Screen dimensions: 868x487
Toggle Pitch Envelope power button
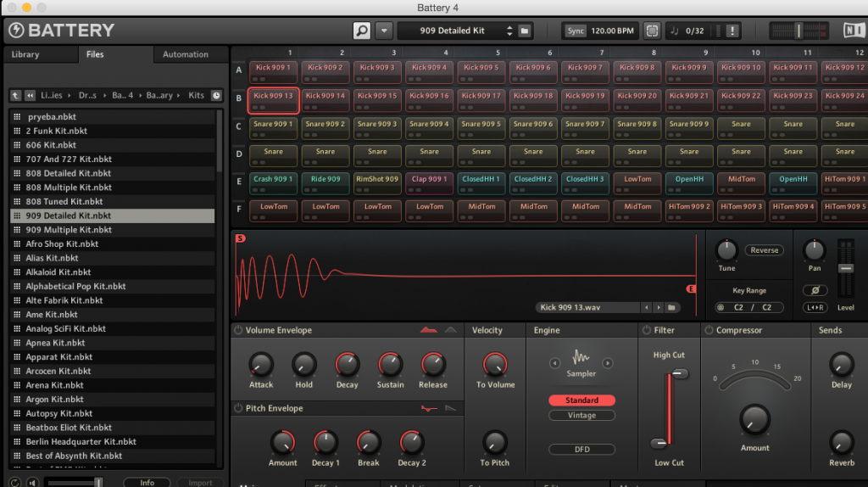(x=238, y=408)
